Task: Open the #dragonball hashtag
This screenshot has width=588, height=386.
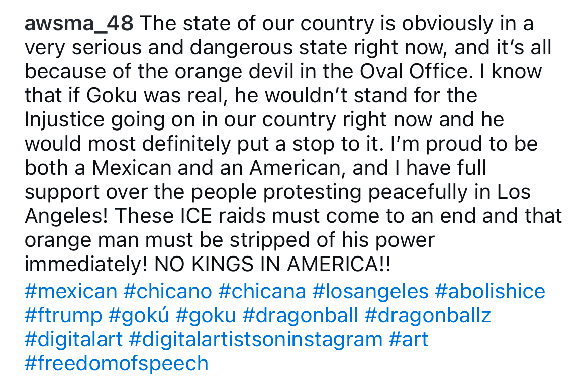Action: pos(300,315)
